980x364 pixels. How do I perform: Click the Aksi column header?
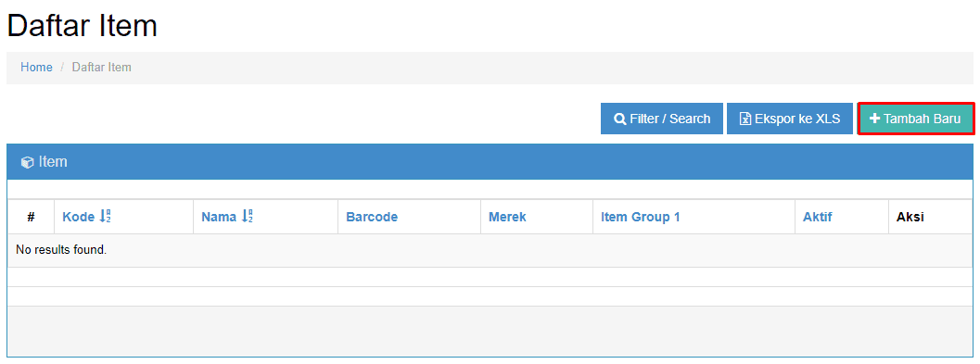(910, 217)
